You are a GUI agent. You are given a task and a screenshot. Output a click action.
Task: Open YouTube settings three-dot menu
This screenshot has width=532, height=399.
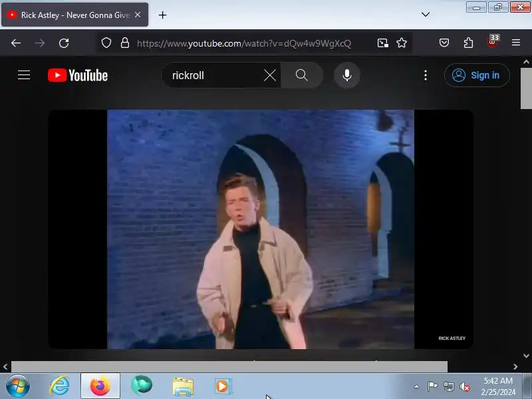click(426, 75)
